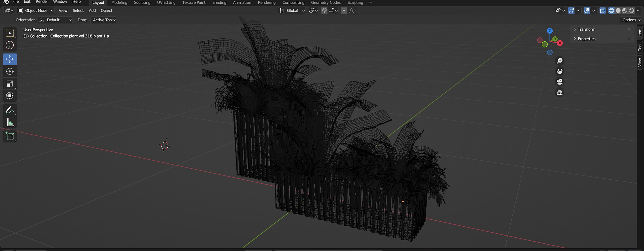This screenshot has width=644, height=251.
Task: Switch to the Sculpting workspace tab
Action: pos(142,2)
